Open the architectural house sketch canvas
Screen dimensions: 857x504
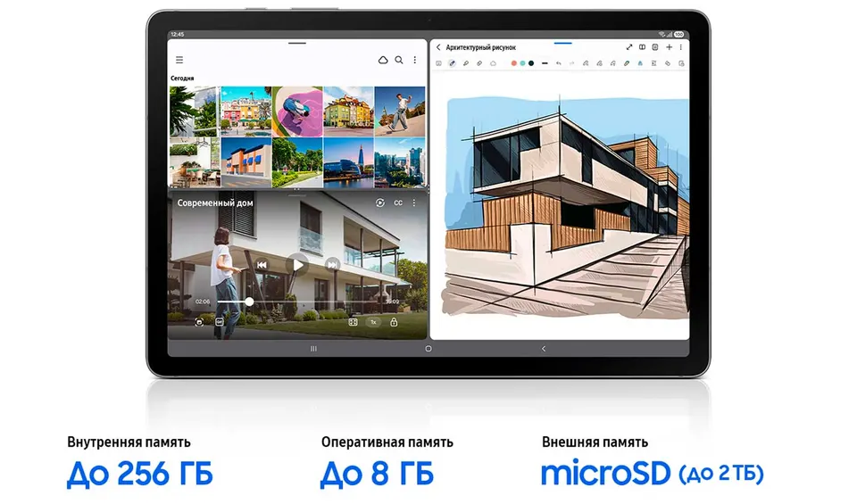coord(565,206)
